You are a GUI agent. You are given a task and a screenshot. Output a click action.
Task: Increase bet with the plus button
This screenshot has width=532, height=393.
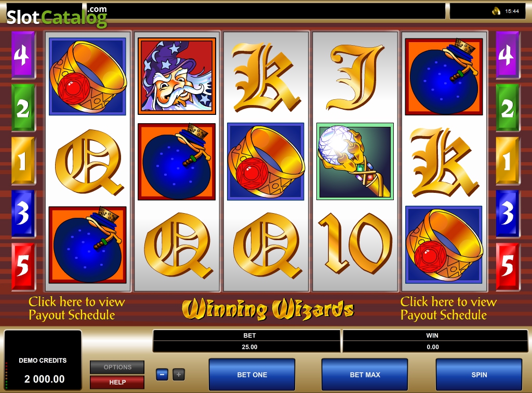(x=179, y=375)
